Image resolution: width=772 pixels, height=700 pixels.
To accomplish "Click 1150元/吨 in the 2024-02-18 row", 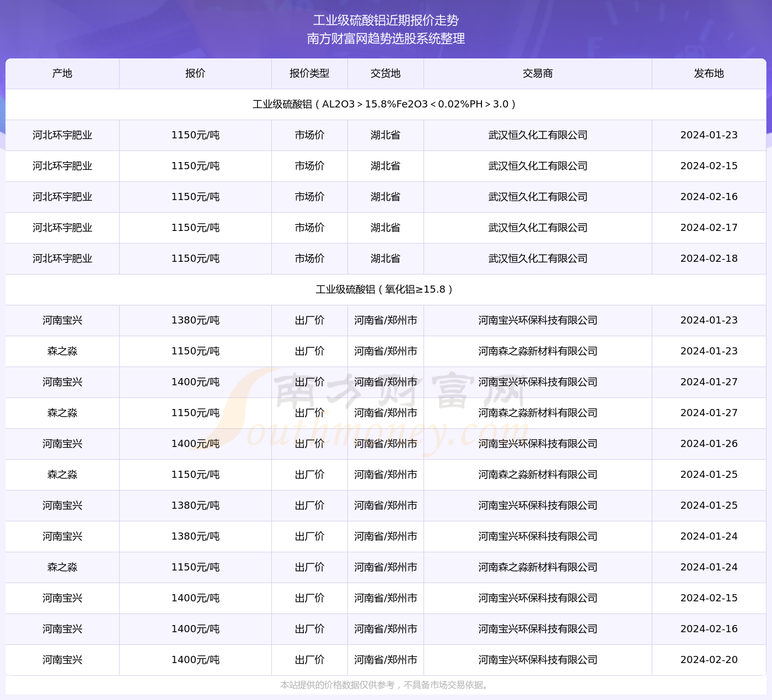I will pos(195,259).
